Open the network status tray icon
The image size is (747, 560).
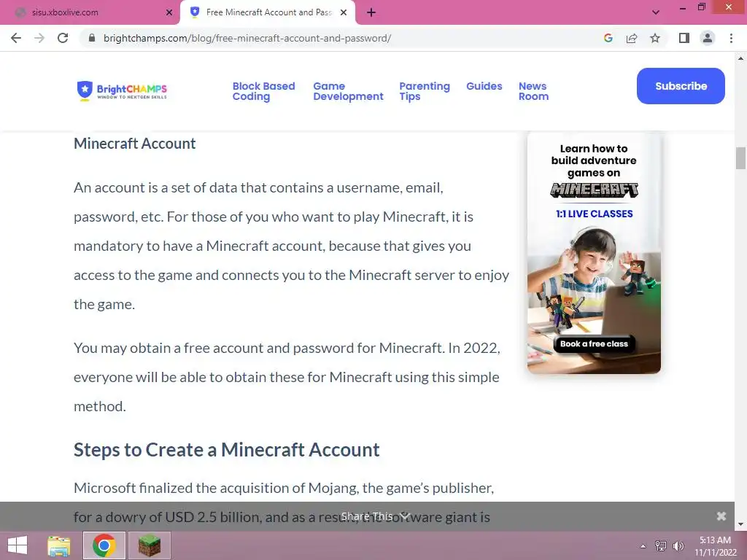pyautogui.click(x=661, y=546)
